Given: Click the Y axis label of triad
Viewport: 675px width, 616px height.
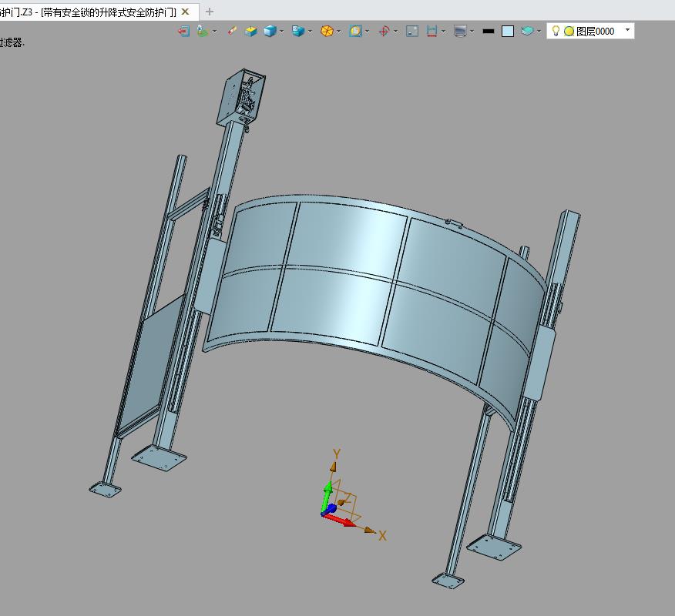Looking at the screenshot, I should pos(337,454).
